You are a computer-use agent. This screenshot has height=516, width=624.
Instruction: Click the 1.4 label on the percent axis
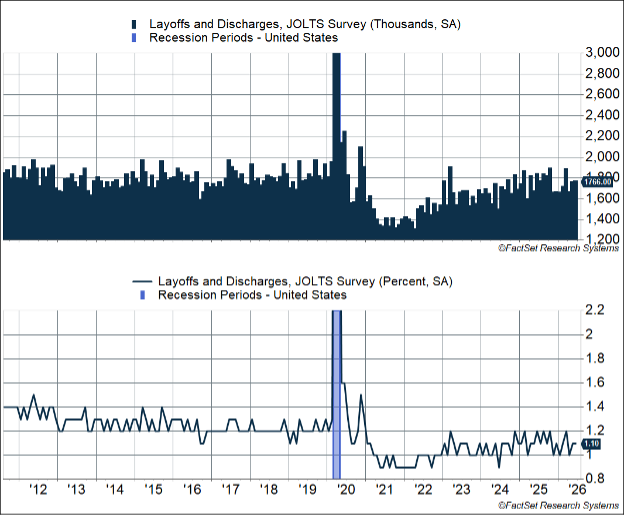[x=595, y=407]
